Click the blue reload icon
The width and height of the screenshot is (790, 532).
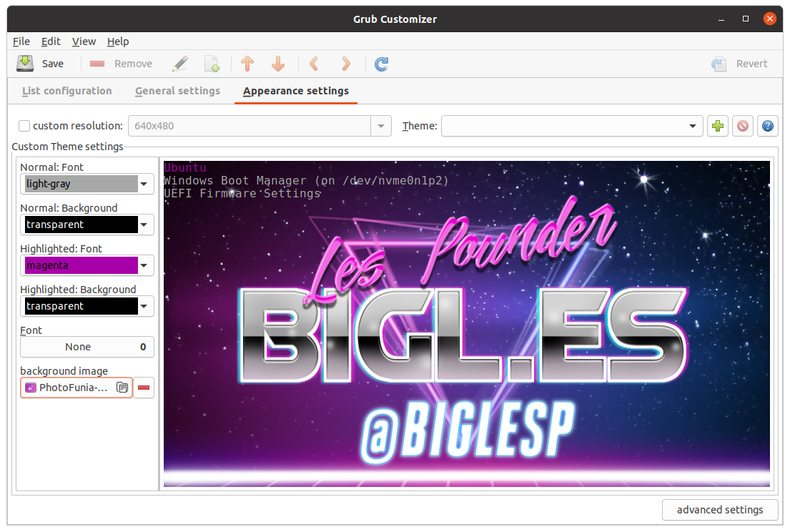381,64
